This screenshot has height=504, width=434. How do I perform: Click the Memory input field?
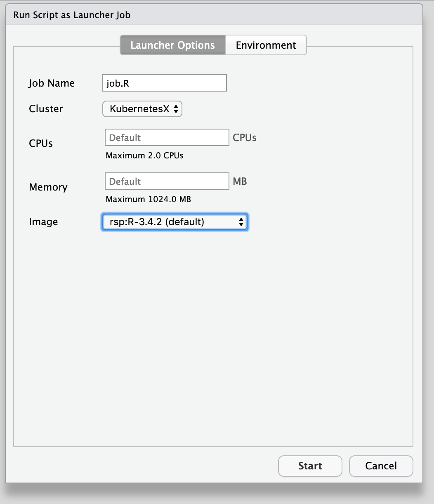(x=167, y=181)
